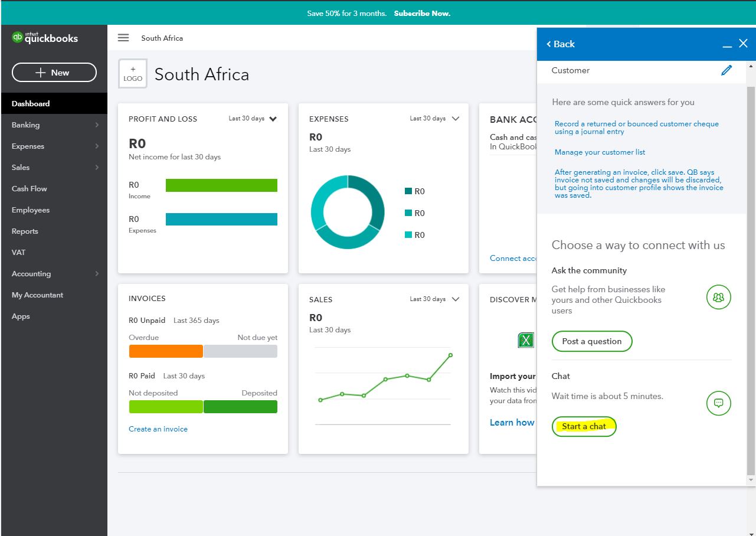Open Banking in the sidebar

[x=26, y=125]
